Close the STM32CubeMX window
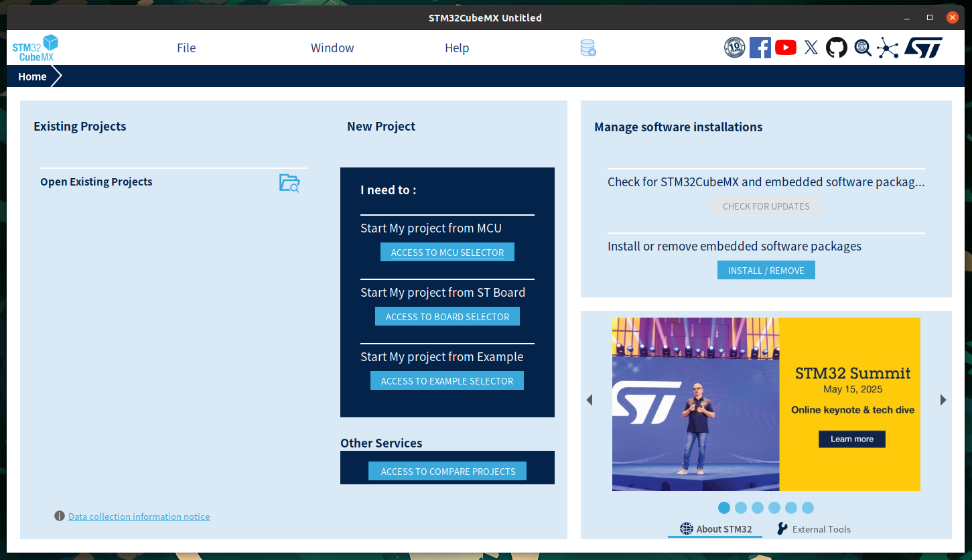 951,17
